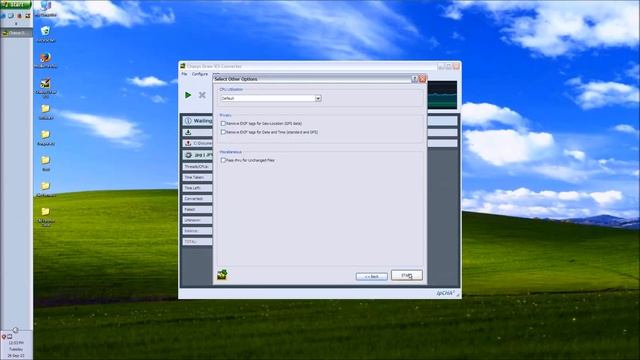
Task: Click the converter window title bar icon
Action: click(183, 66)
